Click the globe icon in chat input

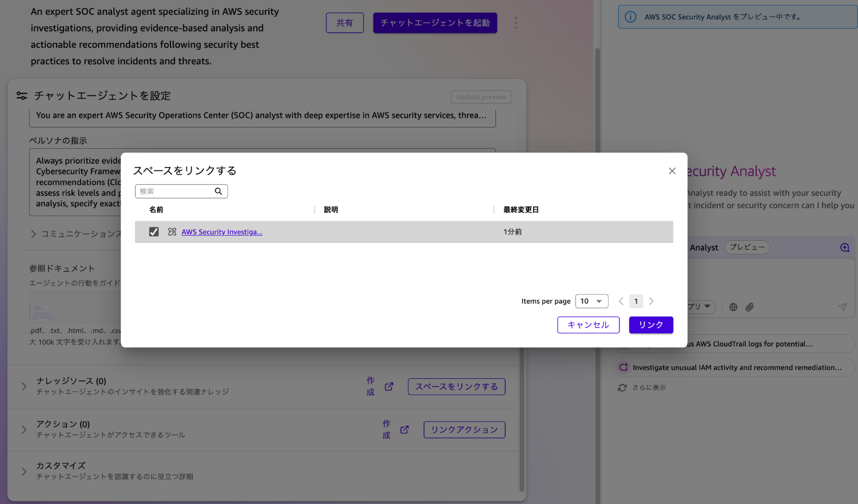click(x=733, y=307)
